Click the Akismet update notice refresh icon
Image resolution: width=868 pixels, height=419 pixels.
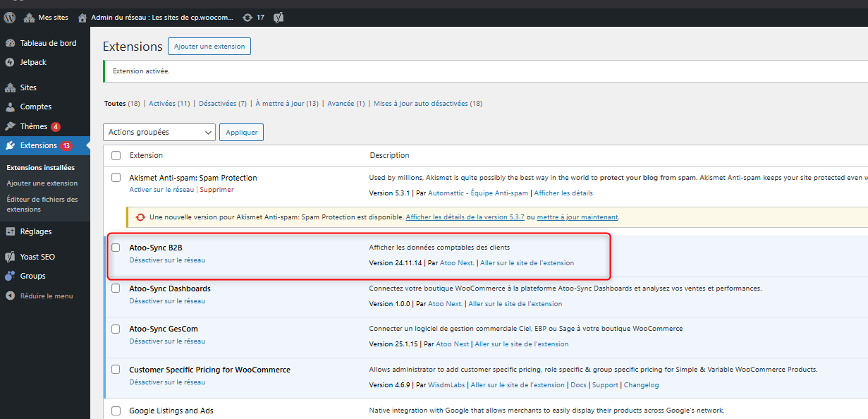click(x=141, y=217)
